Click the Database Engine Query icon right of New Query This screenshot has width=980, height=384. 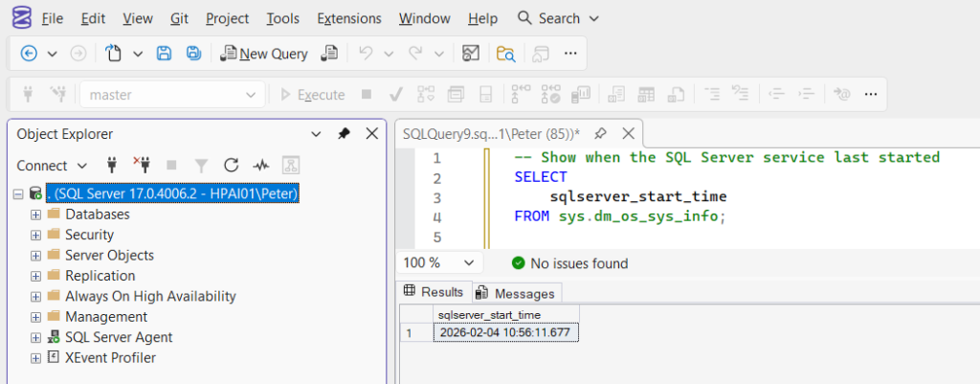[329, 54]
